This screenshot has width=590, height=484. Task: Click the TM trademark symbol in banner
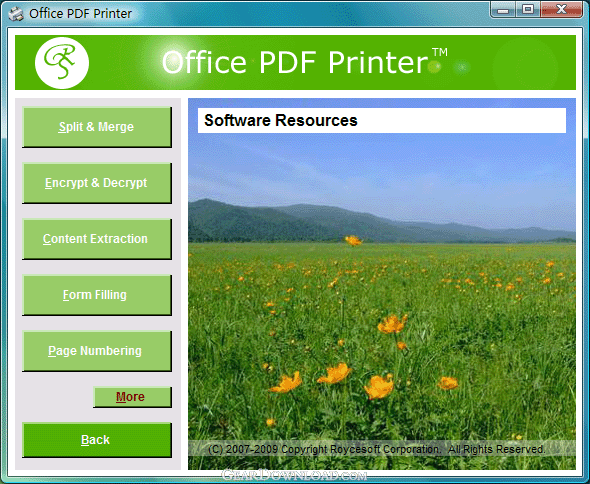click(x=439, y=52)
